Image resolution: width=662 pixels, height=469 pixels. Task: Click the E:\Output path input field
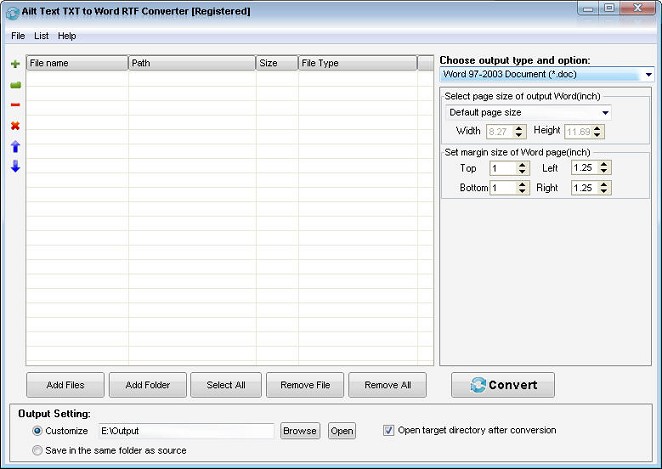[185, 431]
